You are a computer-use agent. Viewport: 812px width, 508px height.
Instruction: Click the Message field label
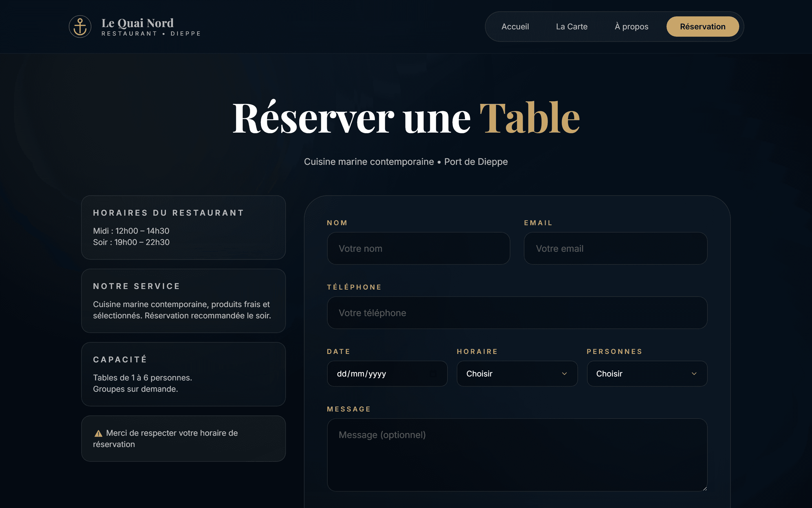point(348,409)
